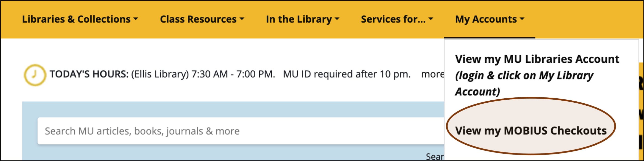
Task: Click the partially visible Search text below the box
Action: click(x=435, y=156)
